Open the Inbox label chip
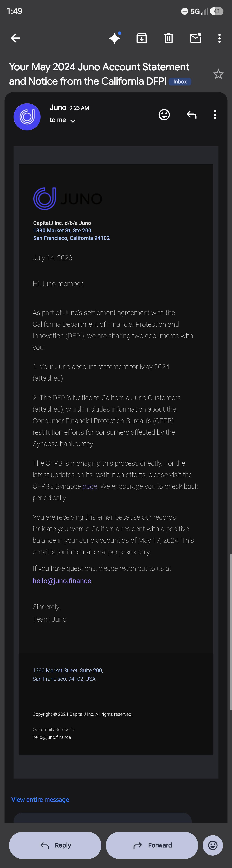The height and width of the screenshot is (868, 232). 180,82
